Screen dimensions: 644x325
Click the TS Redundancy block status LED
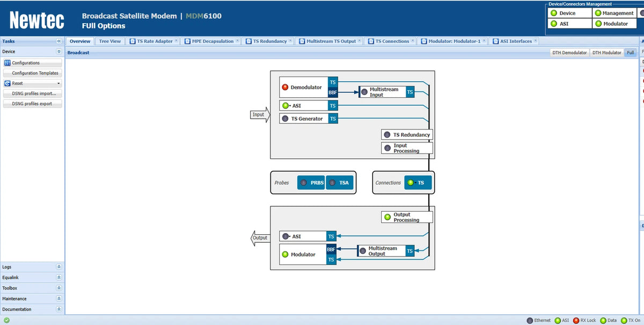point(387,135)
